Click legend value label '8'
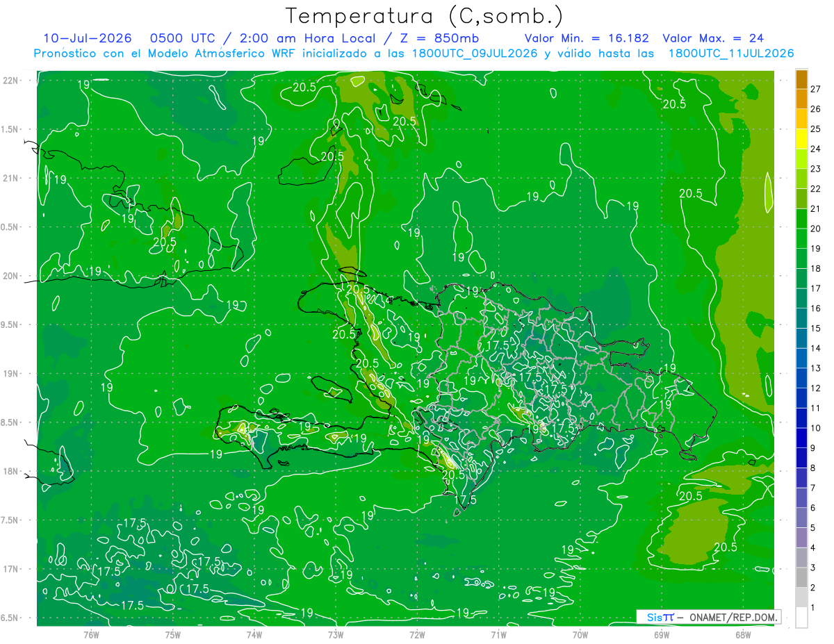The width and height of the screenshot is (834, 644). coord(813,468)
